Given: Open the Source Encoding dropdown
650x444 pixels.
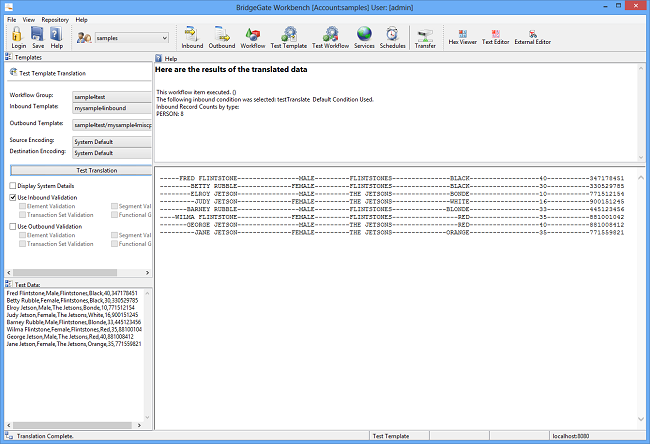Looking at the screenshot, I should point(112,142).
